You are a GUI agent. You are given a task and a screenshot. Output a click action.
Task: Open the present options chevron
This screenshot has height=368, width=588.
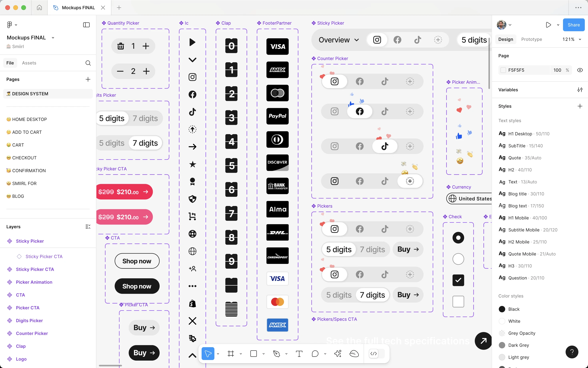click(558, 25)
